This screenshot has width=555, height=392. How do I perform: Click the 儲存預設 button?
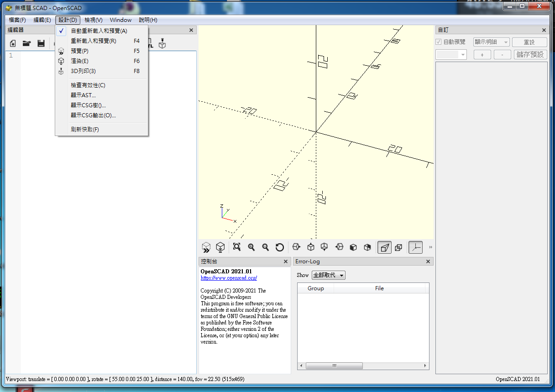click(530, 55)
